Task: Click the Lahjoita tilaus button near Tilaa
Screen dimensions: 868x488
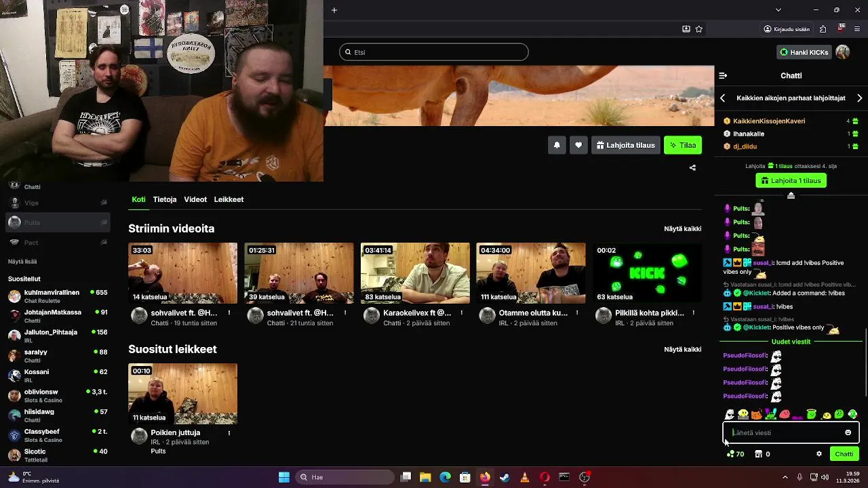Action: (x=626, y=145)
